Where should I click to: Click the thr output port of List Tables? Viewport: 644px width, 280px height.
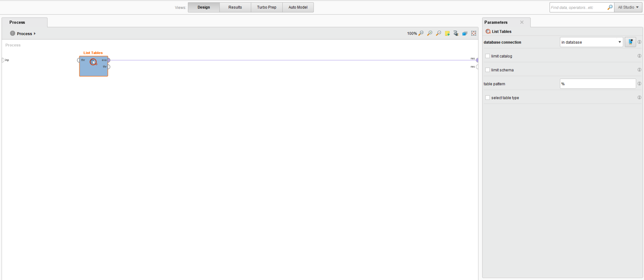click(109, 67)
